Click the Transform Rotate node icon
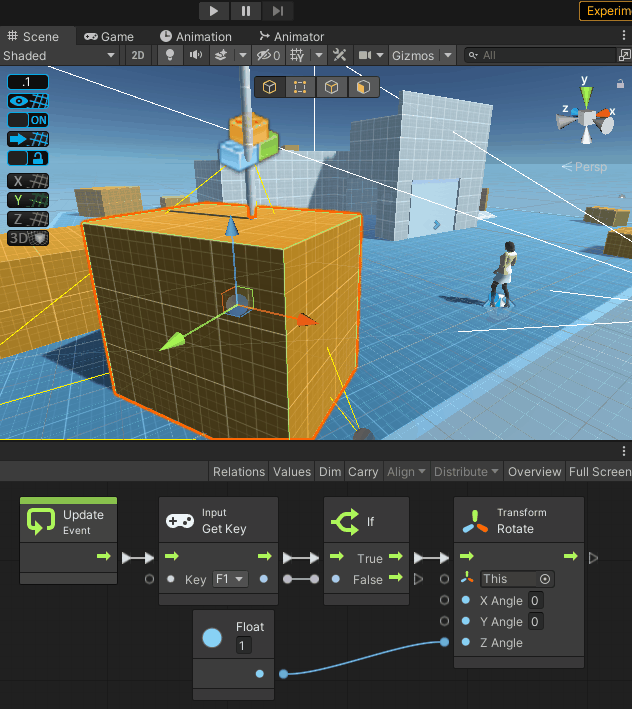This screenshot has width=632, height=709. point(475,521)
